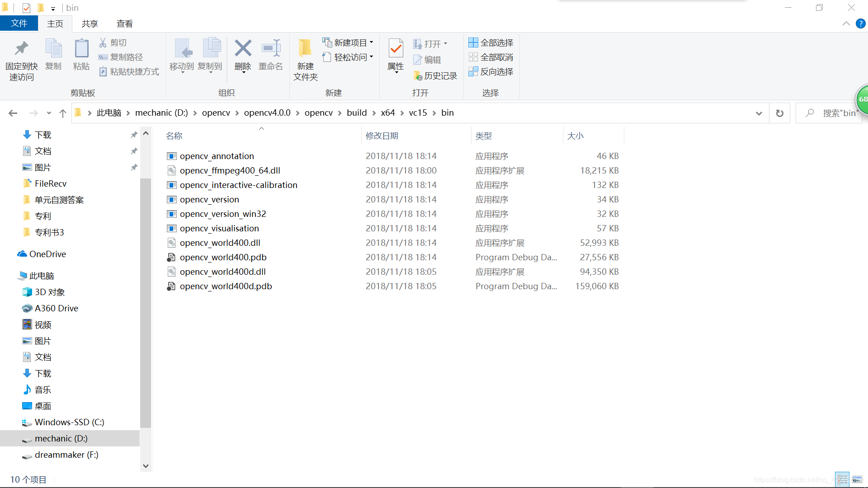The height and width of the screenshot is (488, 868).
Task: Switch to the Share (共享) tab
Action: (90, 23)
